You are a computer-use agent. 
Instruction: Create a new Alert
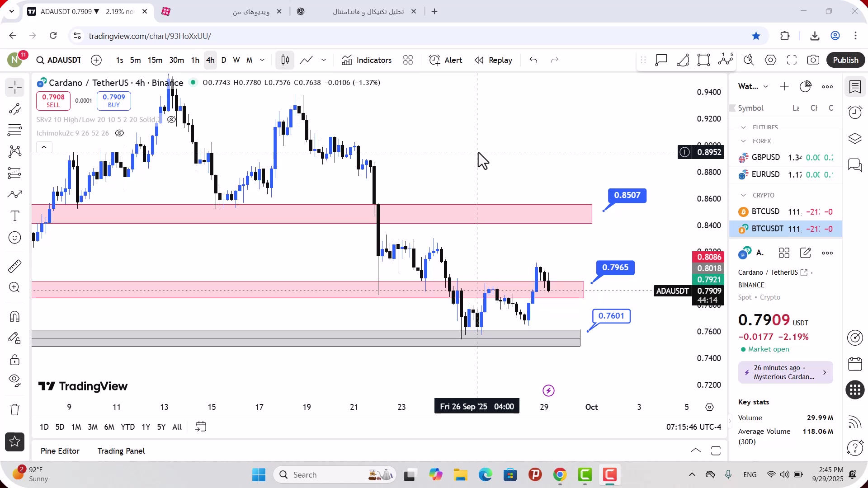(446, 60)
